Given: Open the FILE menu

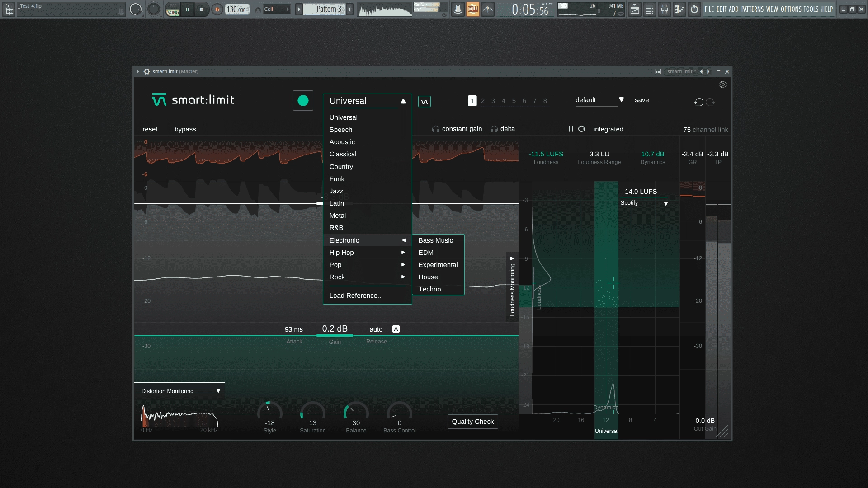Looking at the screenshot, I should pos(709,9).
